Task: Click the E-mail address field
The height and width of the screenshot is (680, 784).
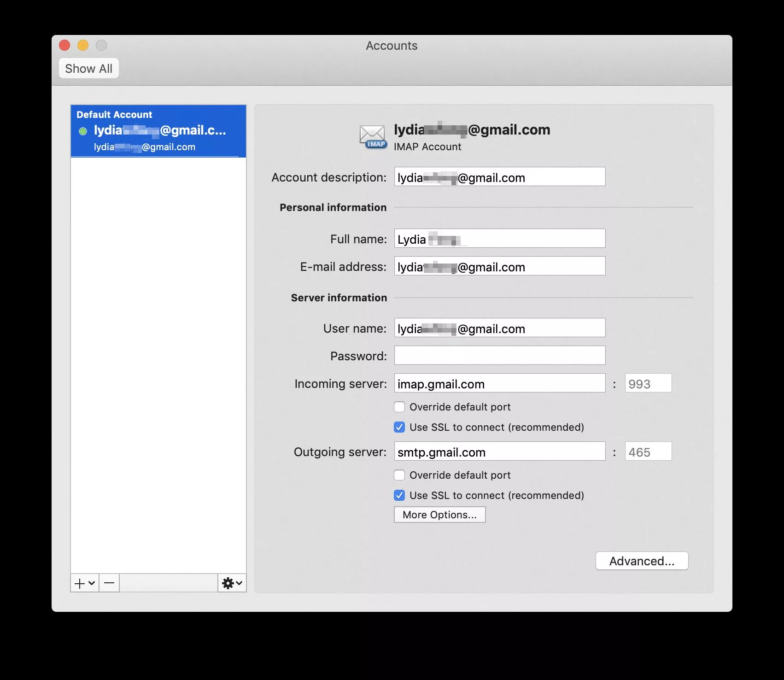Action: tap(500, 266)
